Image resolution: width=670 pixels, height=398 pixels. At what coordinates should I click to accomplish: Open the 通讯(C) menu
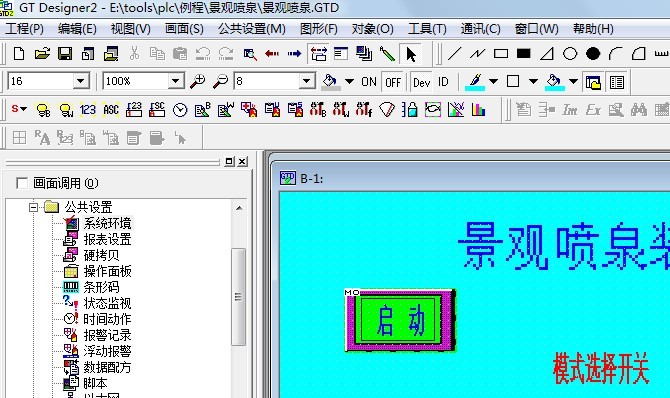pos(480,29)
